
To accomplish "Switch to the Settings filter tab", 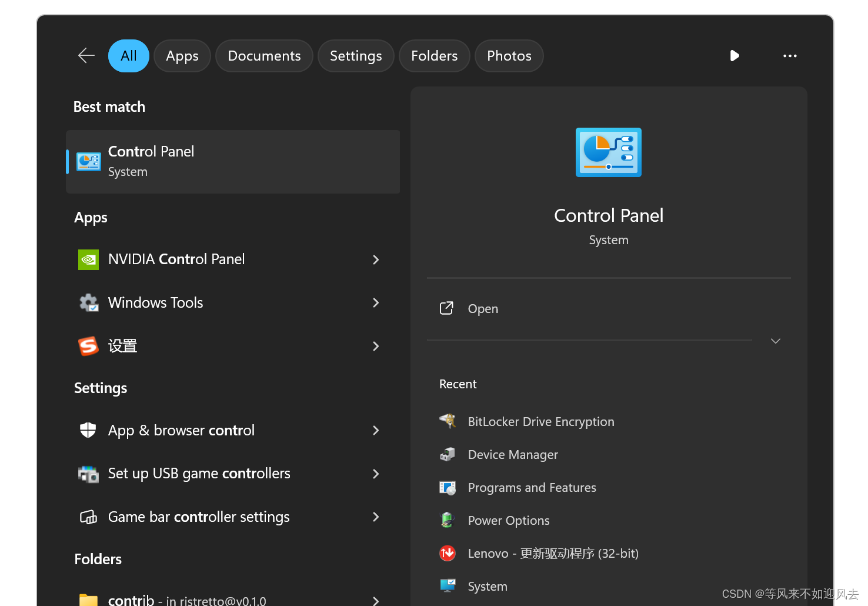I will click(356, 56).
